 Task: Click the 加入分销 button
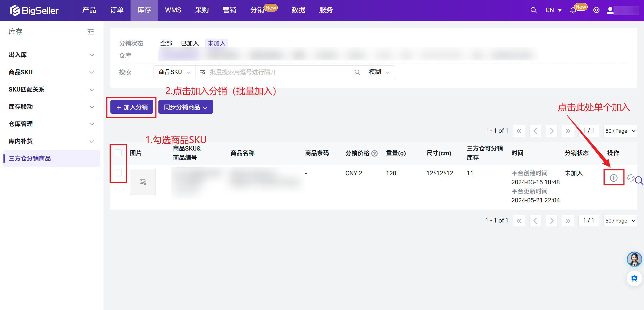132,107
